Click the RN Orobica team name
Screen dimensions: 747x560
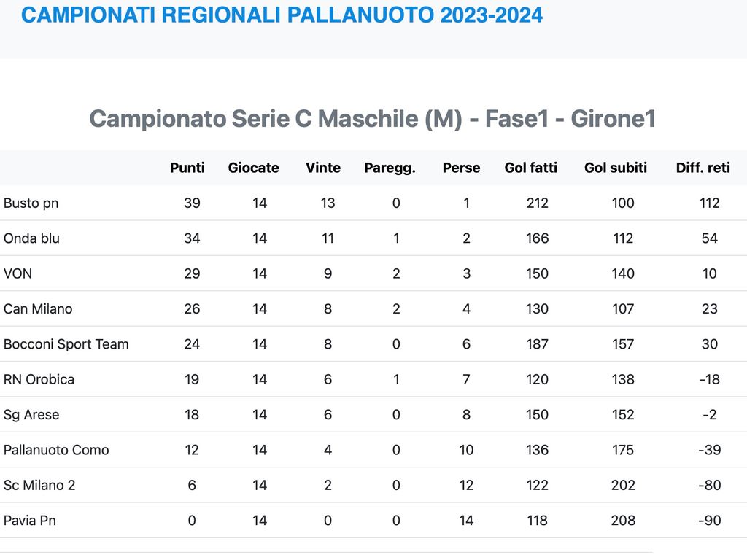coord(39,379)
